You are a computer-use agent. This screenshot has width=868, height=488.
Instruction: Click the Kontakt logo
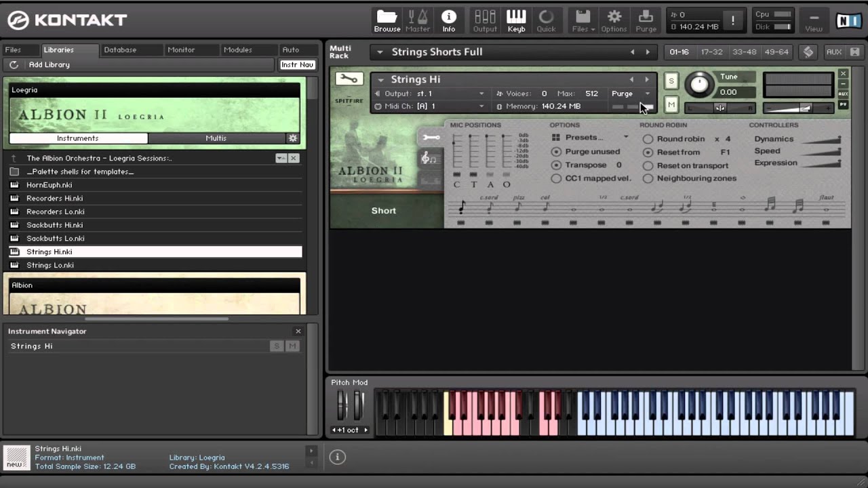67,20
